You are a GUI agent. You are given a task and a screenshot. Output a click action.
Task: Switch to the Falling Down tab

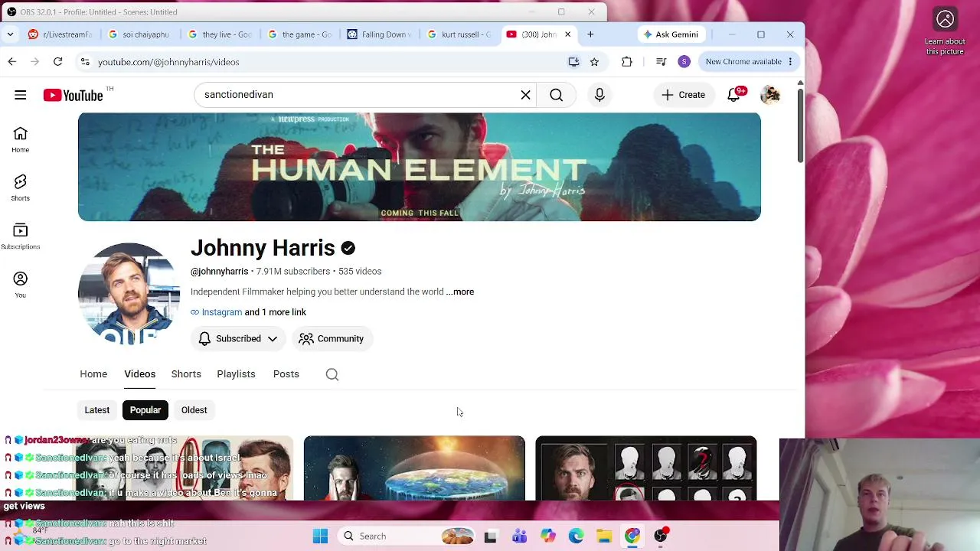380,34
